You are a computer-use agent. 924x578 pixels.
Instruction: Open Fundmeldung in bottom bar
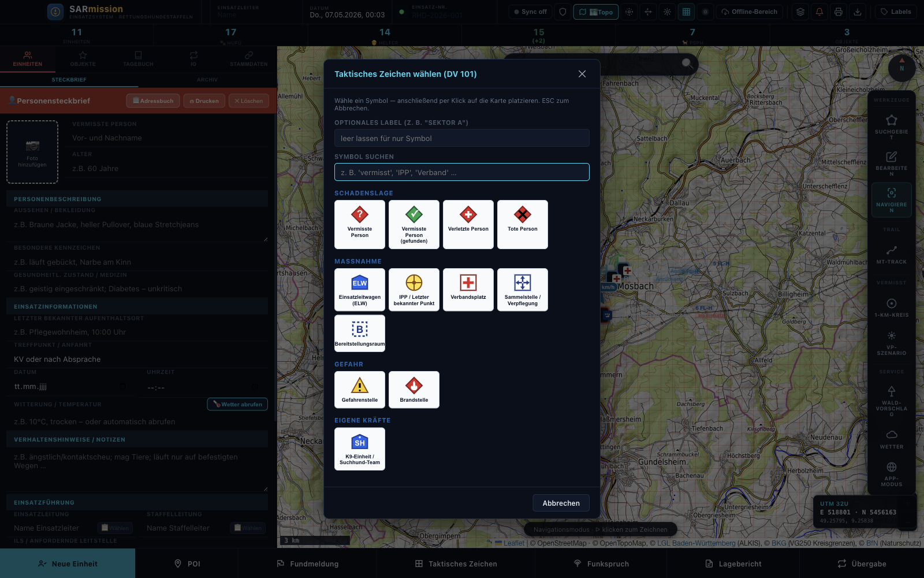[308, 564]
